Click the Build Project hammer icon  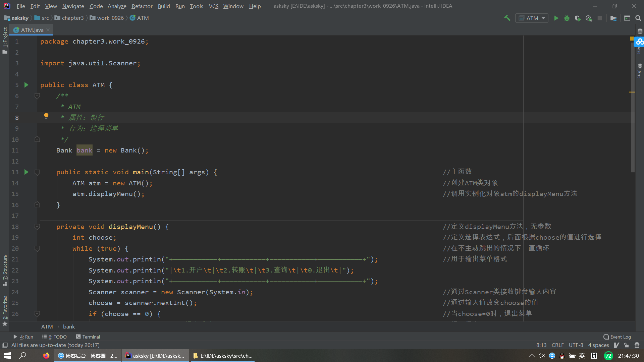pyautogui.click(x=507, y=18)
